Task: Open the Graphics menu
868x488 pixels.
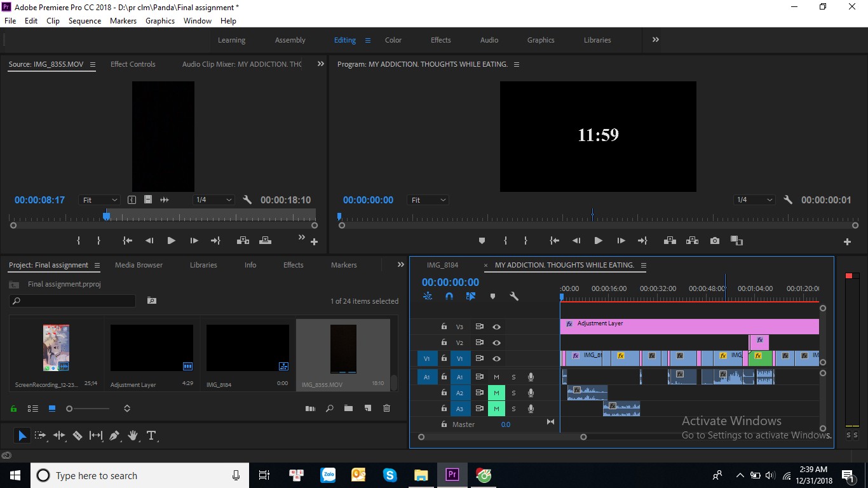Action: (x=160, y=21)
